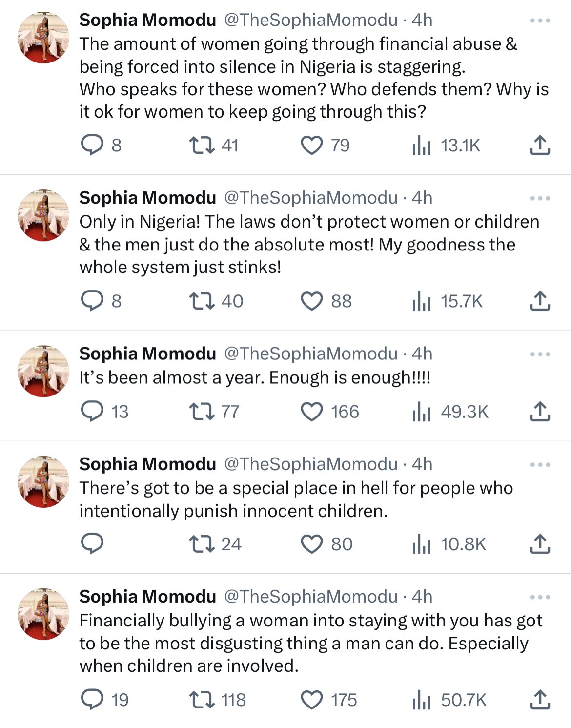Reply to the tweet with no replies yet

[92, 544]
